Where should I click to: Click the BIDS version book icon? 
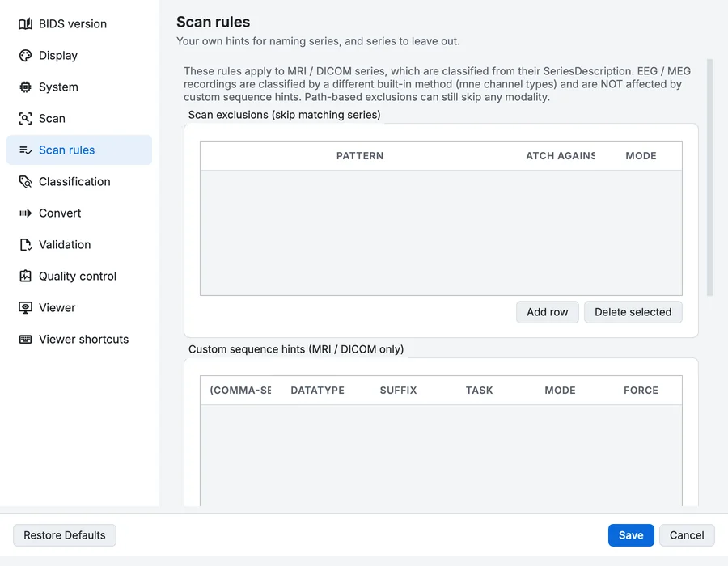click(x=26, y=23)
